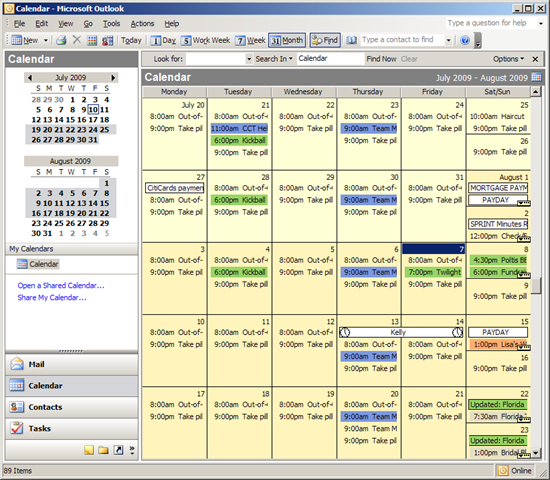Expand more items arrow on August 8
Screen dimensions: 550x480
tap(524, 275)
